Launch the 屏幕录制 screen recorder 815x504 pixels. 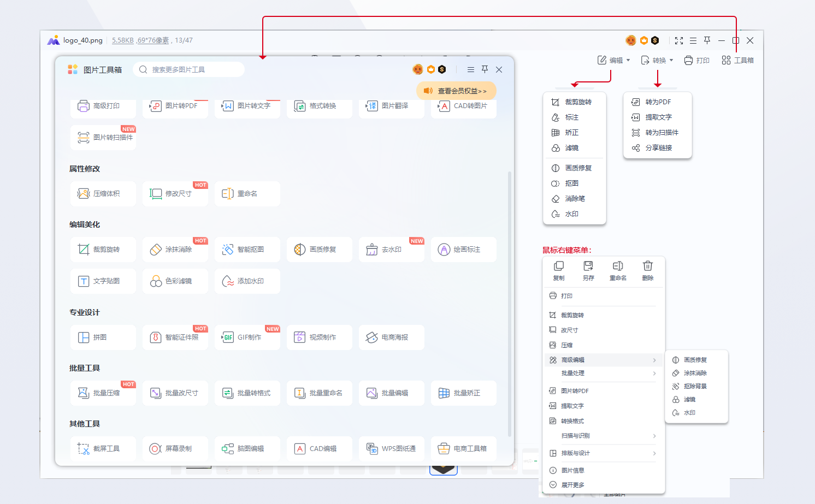pyautogui.click(x=175, y=449)
